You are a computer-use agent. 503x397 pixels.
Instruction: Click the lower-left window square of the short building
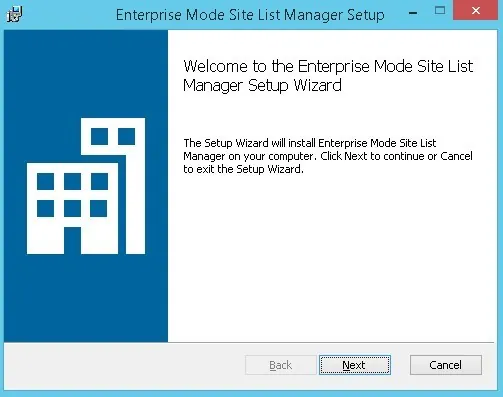[45, 209]
